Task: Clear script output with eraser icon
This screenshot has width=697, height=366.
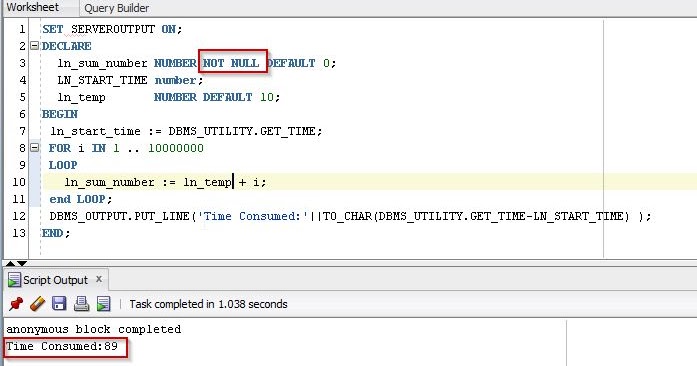Action: (x=37, y=304)
